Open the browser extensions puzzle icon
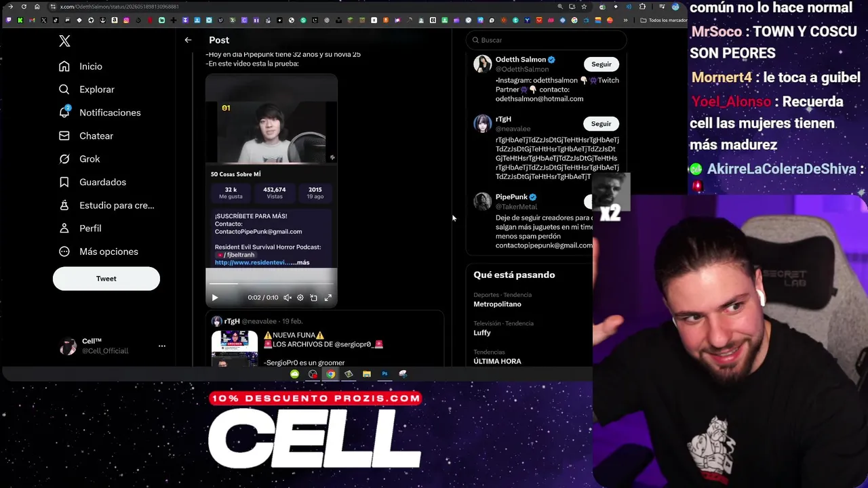Screen dimensions: 868x488 click(x=643, y=7)
